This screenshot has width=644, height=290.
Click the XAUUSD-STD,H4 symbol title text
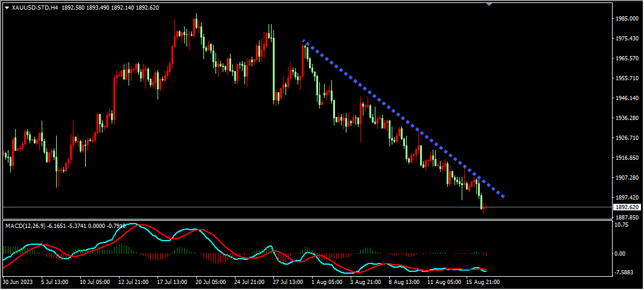[35, 7]
